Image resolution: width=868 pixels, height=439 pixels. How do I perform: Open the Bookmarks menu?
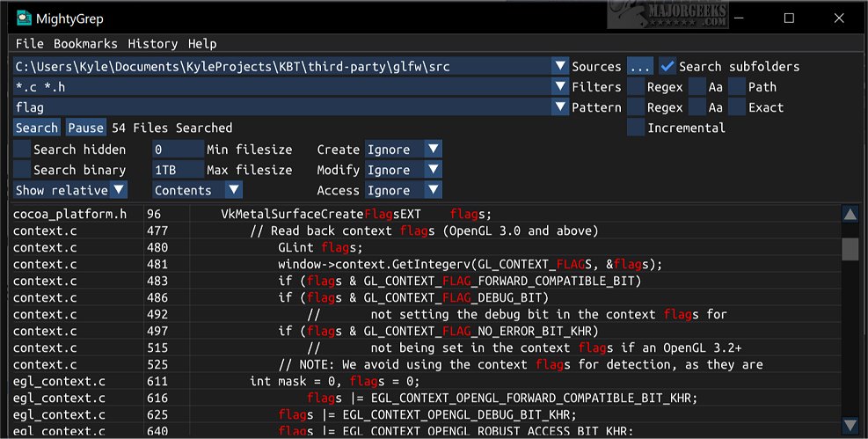click(85, 43)
